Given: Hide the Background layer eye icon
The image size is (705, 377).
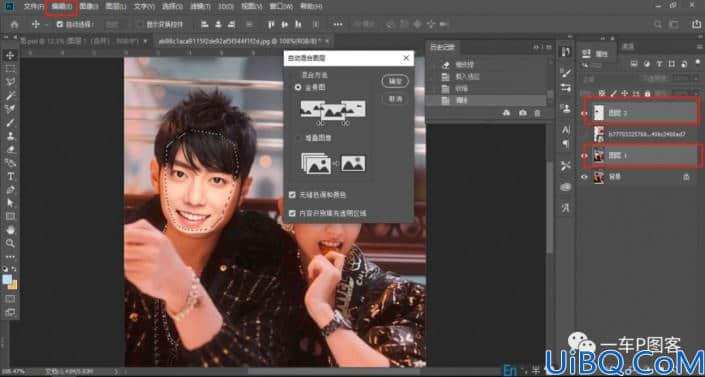Looking at the screenshot, I should [585, 177].
